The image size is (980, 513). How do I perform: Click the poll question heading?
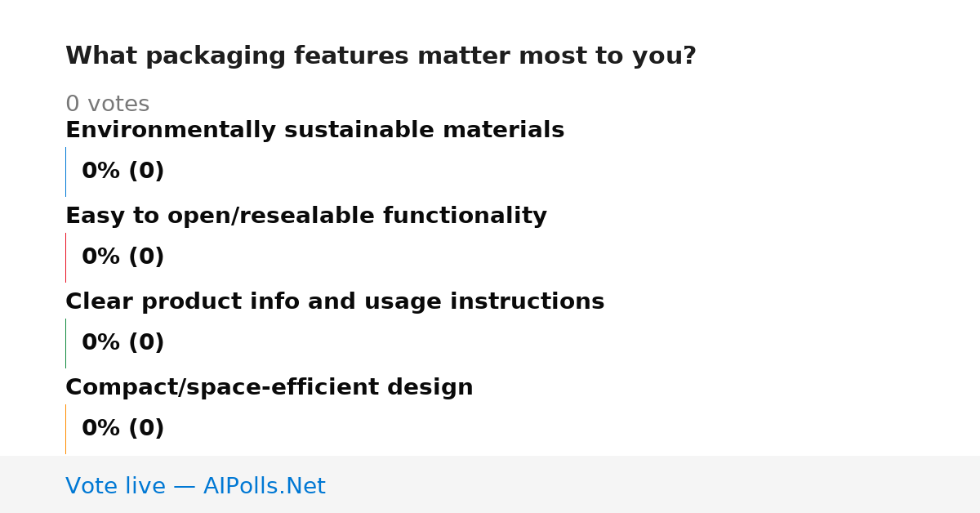381,56
